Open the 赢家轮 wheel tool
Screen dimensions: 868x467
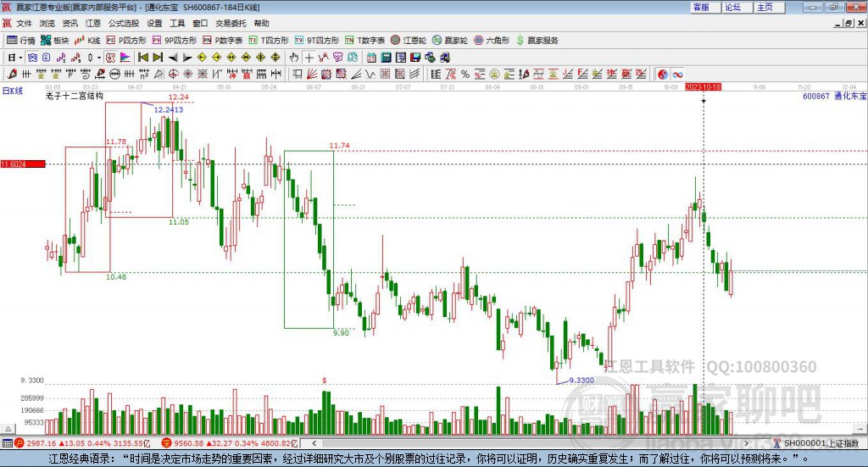450,41
